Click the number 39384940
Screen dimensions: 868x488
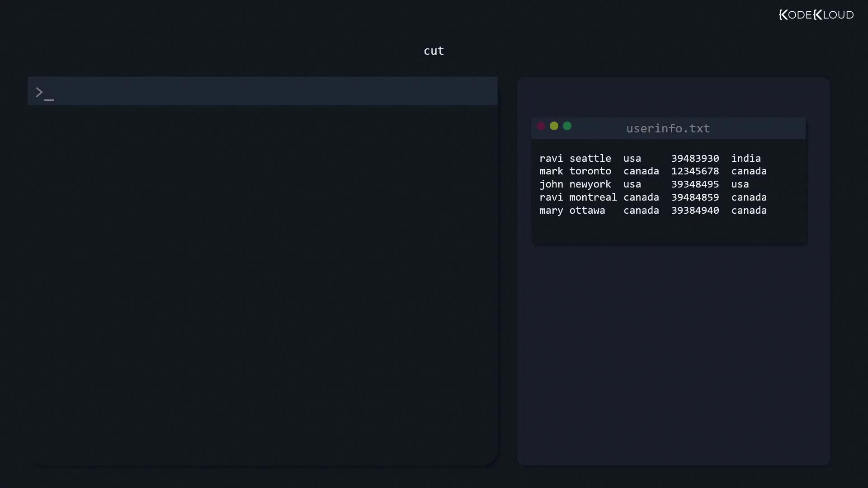click(695, 211)
